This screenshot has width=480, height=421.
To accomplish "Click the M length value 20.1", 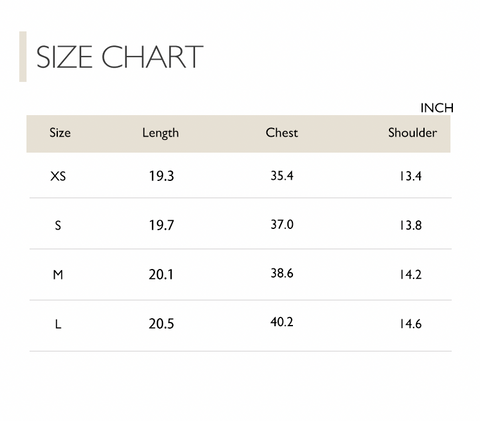I will (161, 275).
